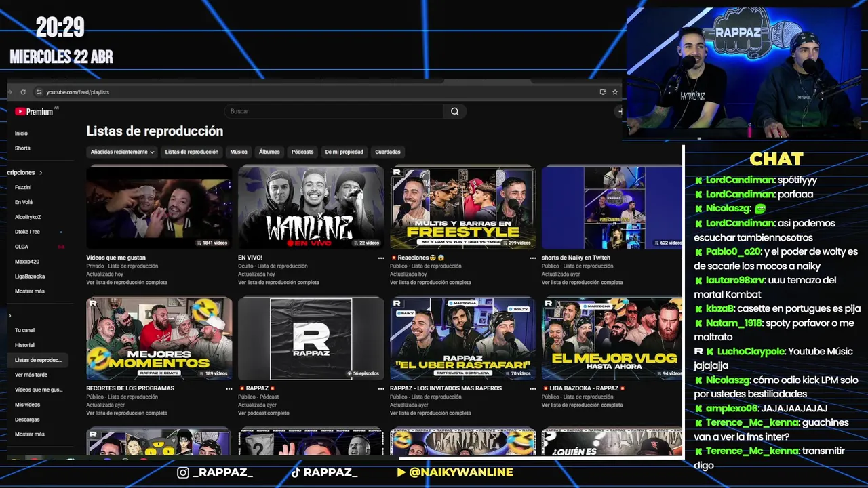This screenshot has width=868, height=488.
Task: Open Historial in the sidebar
Action: [x=24, y=345]
